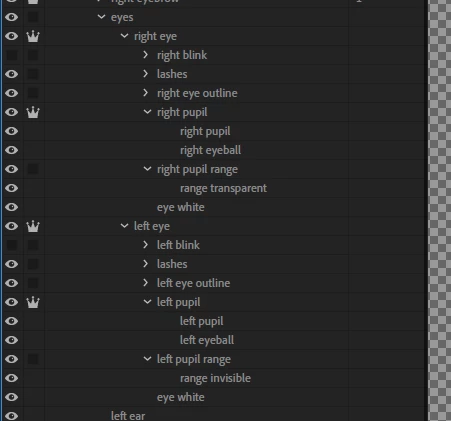
Task: Enable independence box for right blink
Action: (33, 55)
